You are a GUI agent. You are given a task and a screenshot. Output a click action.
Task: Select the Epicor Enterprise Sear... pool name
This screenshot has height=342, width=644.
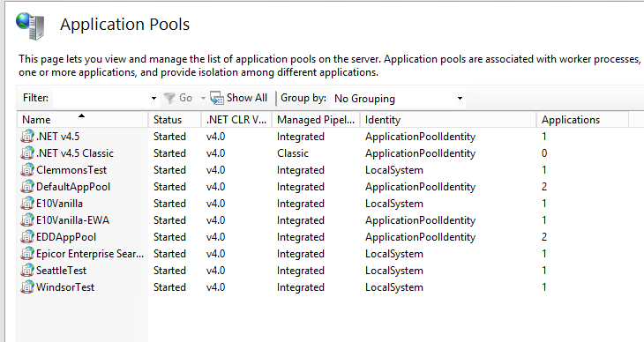coord(90,254)
